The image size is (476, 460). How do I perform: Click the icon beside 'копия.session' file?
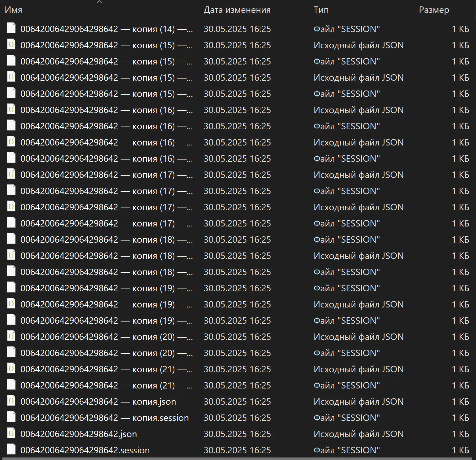(x=11, y=417)
